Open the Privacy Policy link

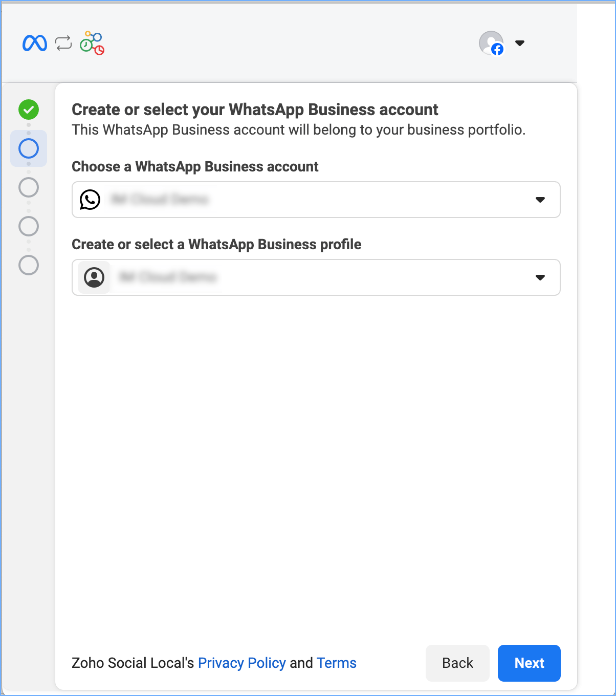click(x=241, y=663)
